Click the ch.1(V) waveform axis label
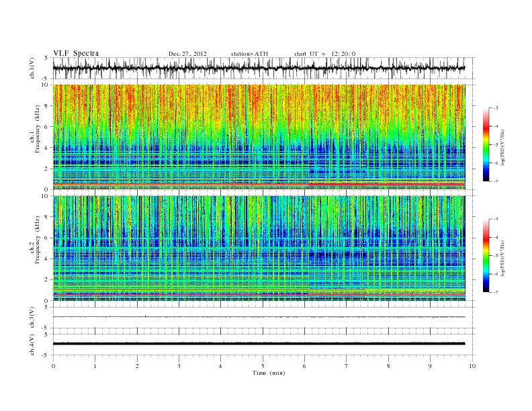Screen dimensions: 532x411 (32, 68)
